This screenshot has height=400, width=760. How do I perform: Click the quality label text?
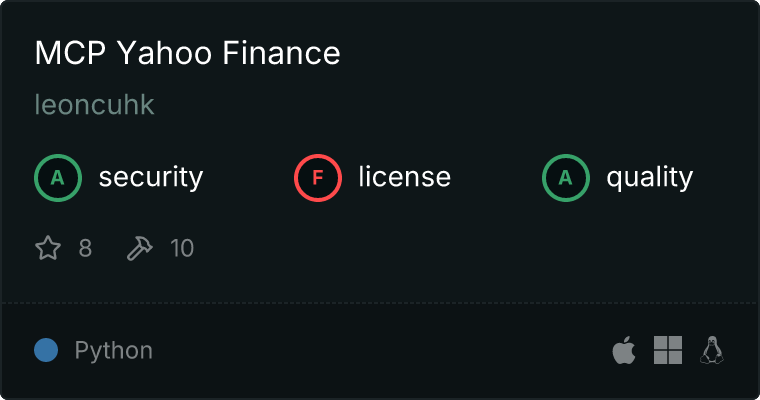point(650,178)
